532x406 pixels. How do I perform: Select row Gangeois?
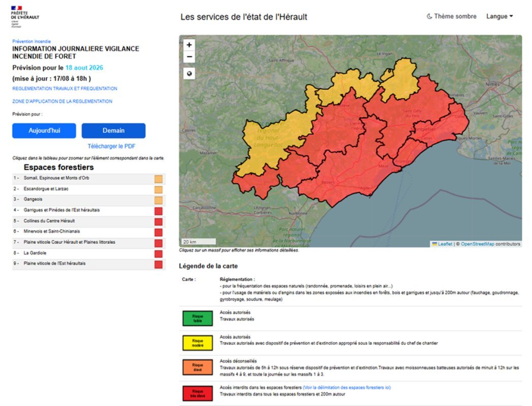tap(89, 200)
